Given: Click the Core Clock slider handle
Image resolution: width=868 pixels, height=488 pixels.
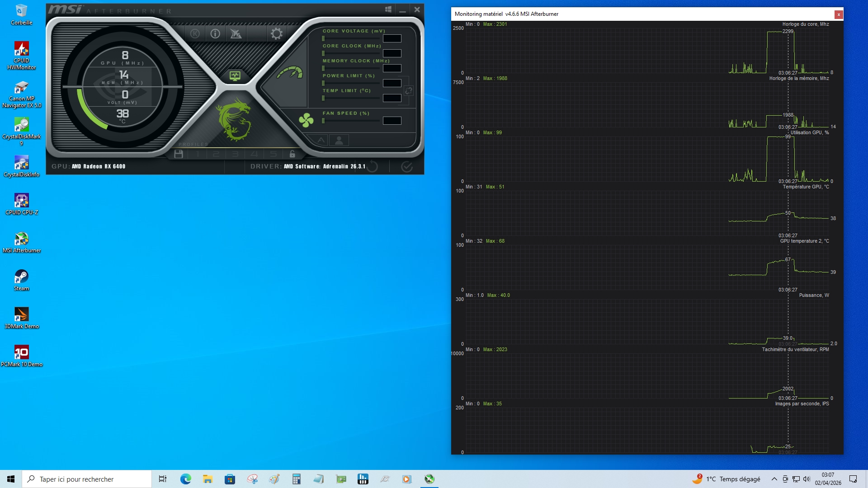Looking at the screenshot, I should coord(323,53).
